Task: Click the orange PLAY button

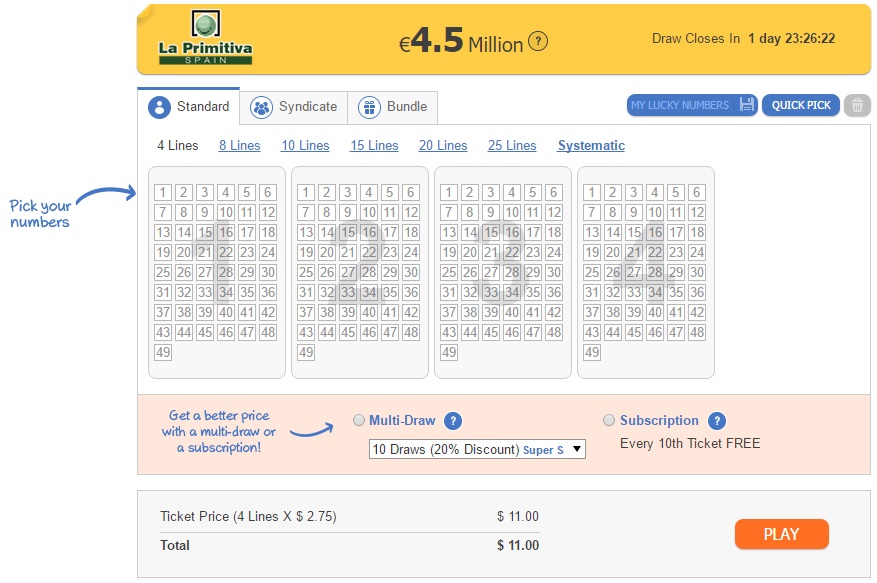Action: click(781, 534)
